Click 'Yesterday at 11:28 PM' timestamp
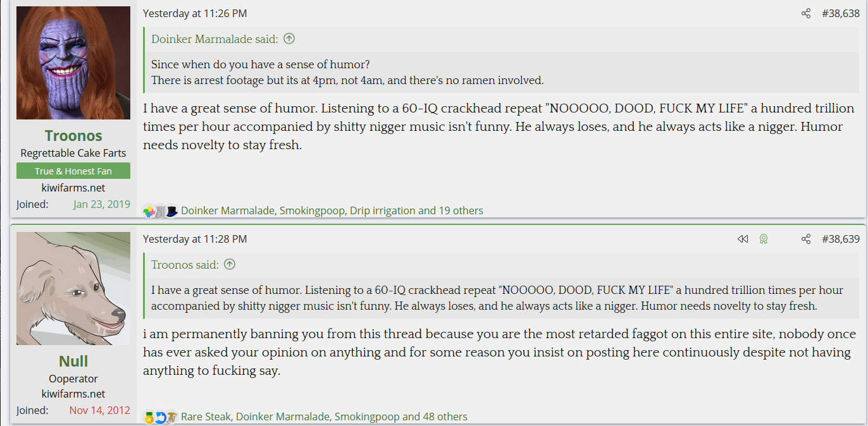The image size is (868, 426). 195,239
